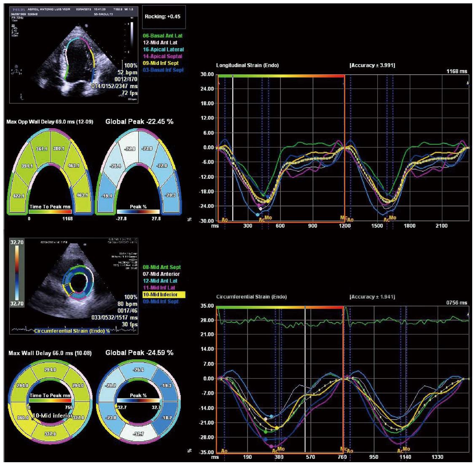Select the 16-Apical Lateral segment label

(163, 49)
